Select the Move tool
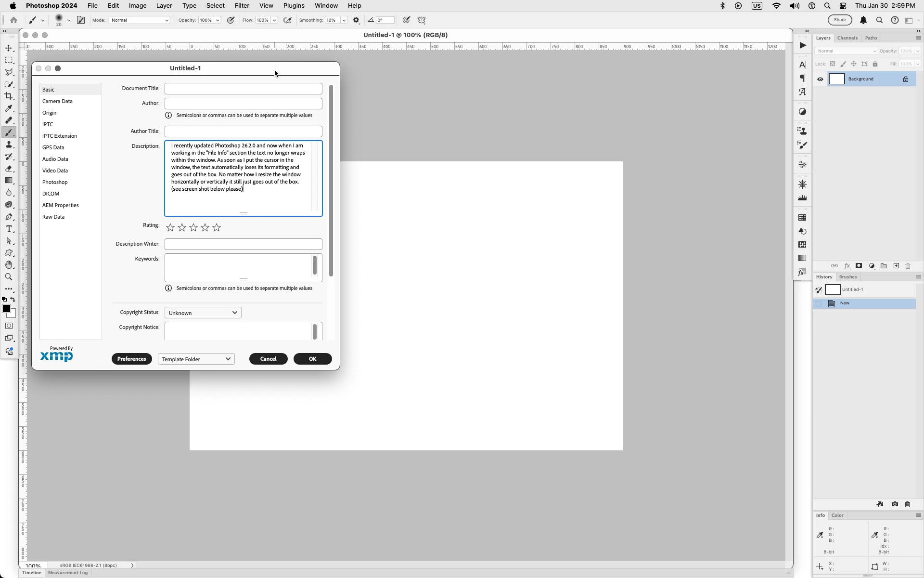 pos(9,48)
